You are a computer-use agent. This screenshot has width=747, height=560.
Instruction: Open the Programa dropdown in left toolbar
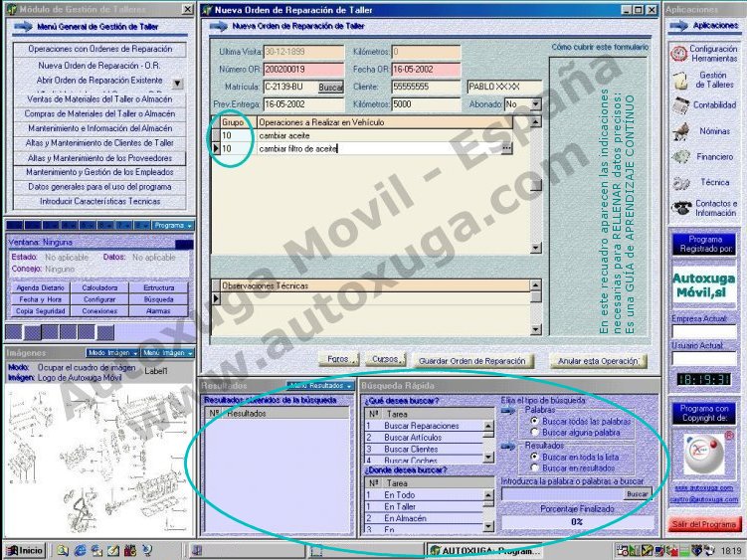(x=172, y=226)
